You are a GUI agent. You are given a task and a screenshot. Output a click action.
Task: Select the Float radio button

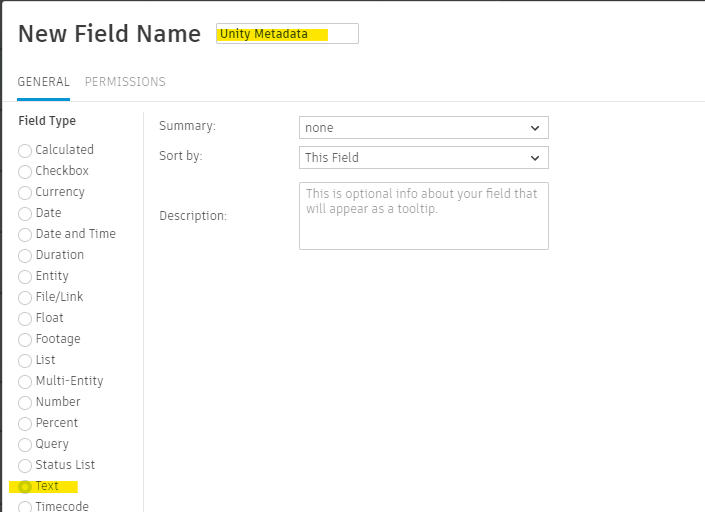coord(25,318)
